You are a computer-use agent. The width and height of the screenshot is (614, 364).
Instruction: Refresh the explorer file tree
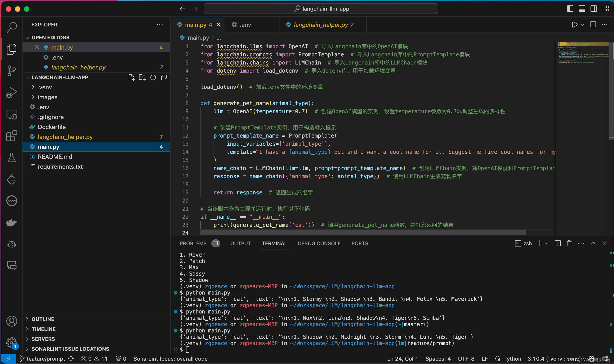coord(153,78)
